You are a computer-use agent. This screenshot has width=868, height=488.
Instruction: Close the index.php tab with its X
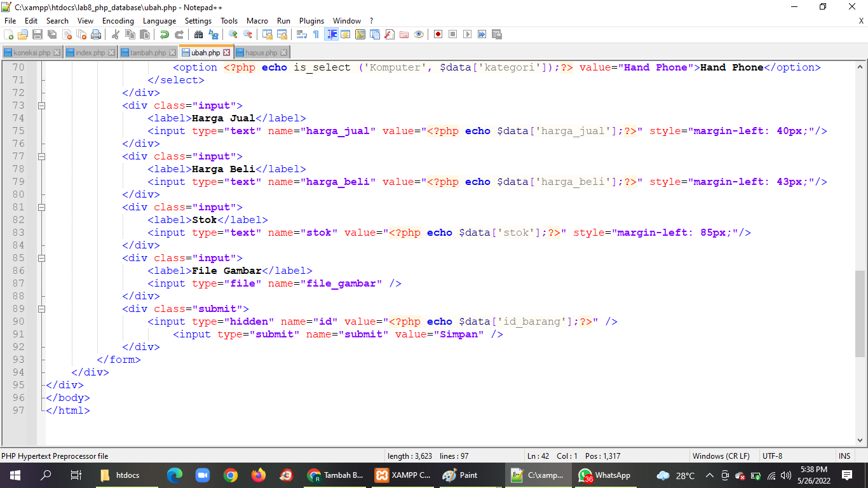111,53
